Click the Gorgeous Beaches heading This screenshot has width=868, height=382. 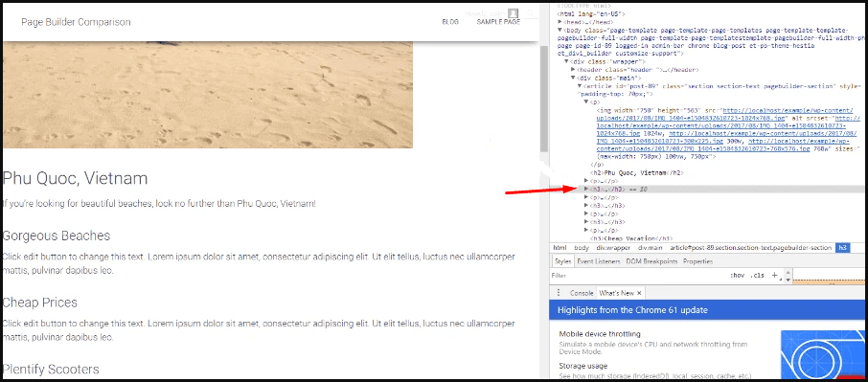point(57,236)
